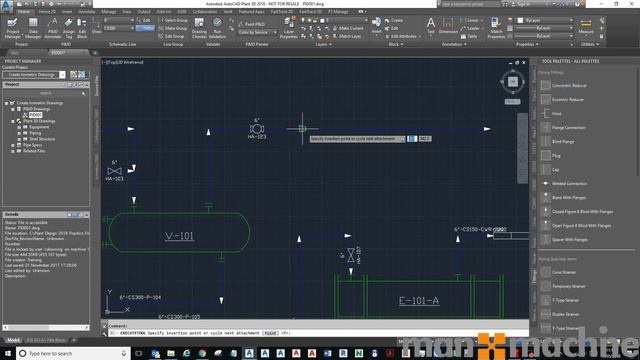Open the Project Manager ribbon tool
640x360 pixels.
(x=12, y=28)
